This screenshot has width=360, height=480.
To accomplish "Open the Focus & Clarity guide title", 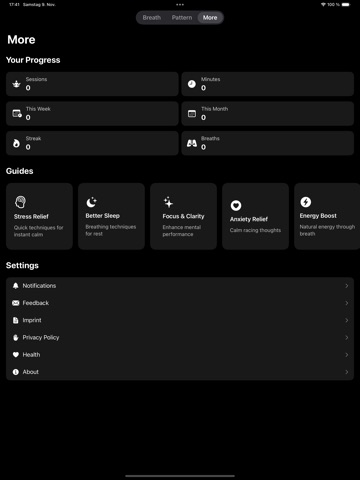I will tap(183, 216).
